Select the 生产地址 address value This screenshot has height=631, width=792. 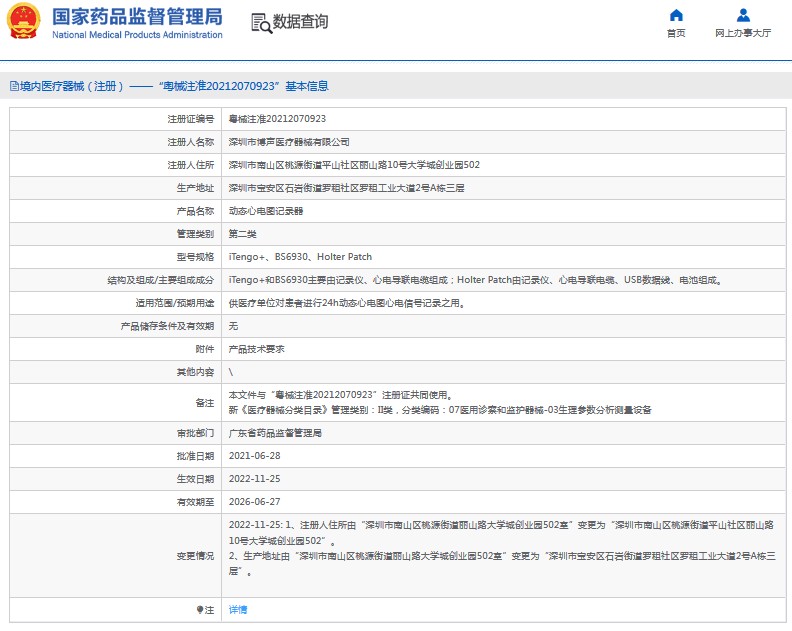346,188
